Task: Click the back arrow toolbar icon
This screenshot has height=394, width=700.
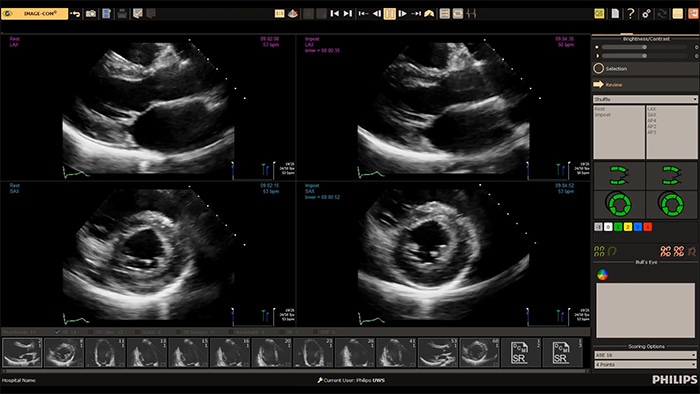Action: pos(75,14)
